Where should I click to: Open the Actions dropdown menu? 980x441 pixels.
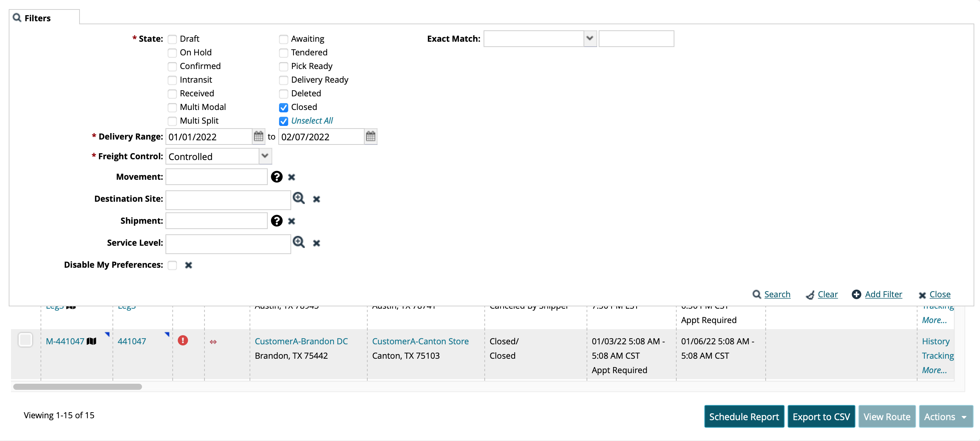tap(946, 416)
